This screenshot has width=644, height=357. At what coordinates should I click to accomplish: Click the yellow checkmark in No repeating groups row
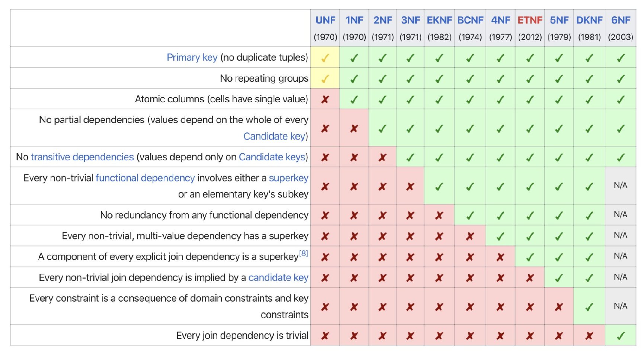click(325, 78)
